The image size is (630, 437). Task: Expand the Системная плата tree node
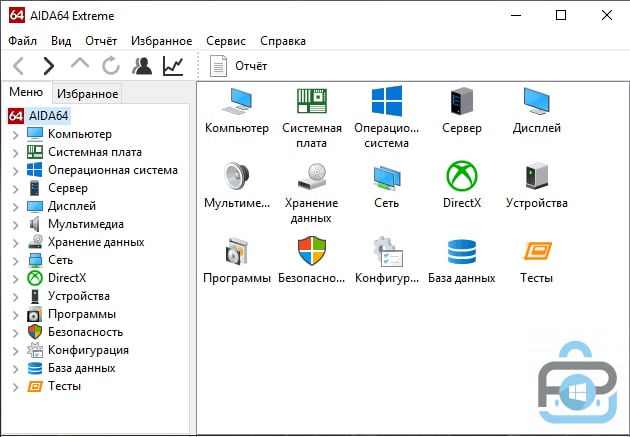(15, 153)
